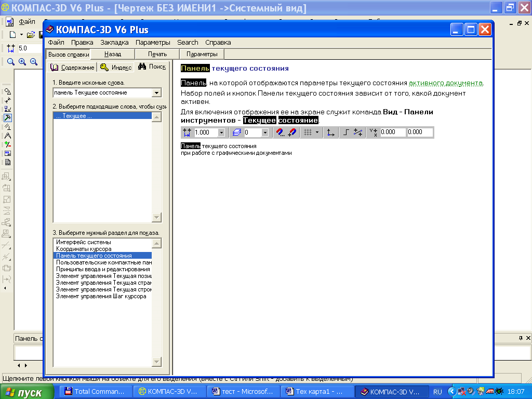Image resolution: width=532 pixels, height=399 pixels.
Task: Click the zoom out magnifier icon
Action: pyautogui.click(x=34, y=62)
